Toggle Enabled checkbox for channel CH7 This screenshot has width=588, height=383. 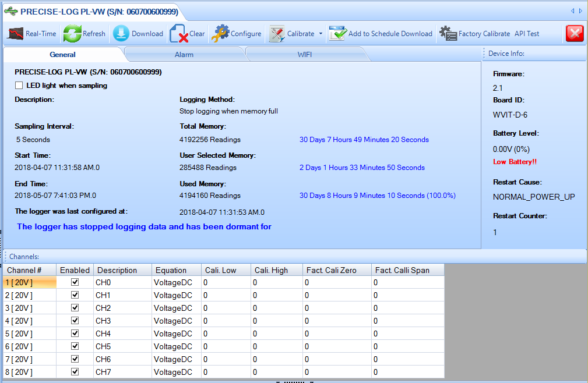[x=75, y=372]
